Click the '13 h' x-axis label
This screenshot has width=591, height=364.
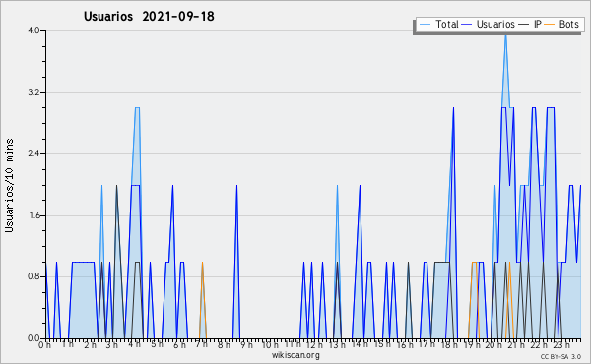[337, 345]
